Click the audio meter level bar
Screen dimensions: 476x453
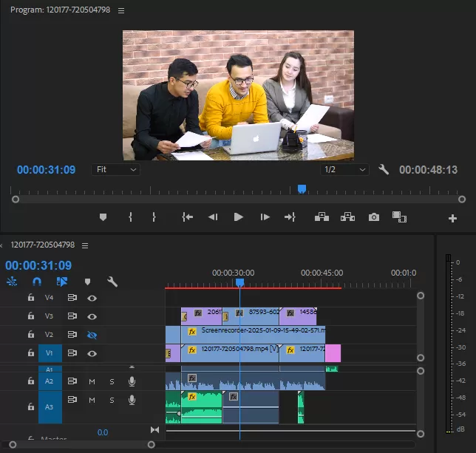pos(448,344)
